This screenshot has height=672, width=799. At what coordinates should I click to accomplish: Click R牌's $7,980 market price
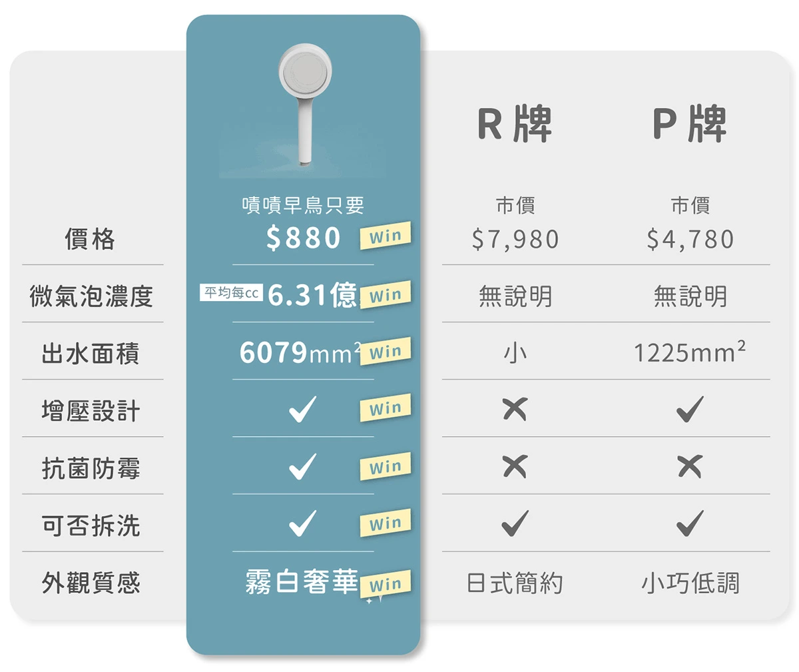[x=515, y=239]
